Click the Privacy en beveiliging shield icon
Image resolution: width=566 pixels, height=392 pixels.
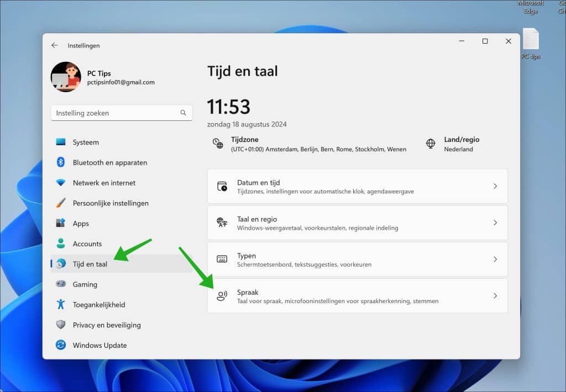click(61, 325)
